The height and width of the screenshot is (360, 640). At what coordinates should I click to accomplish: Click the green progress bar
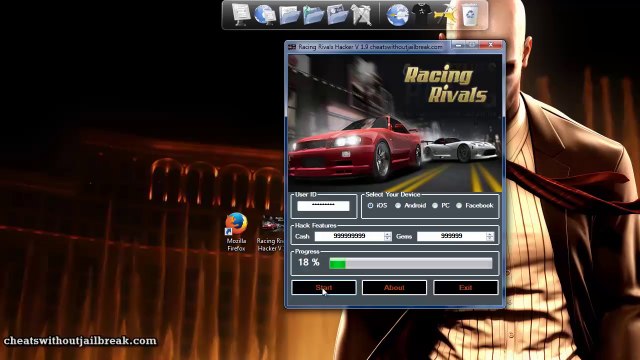point(411,264)
